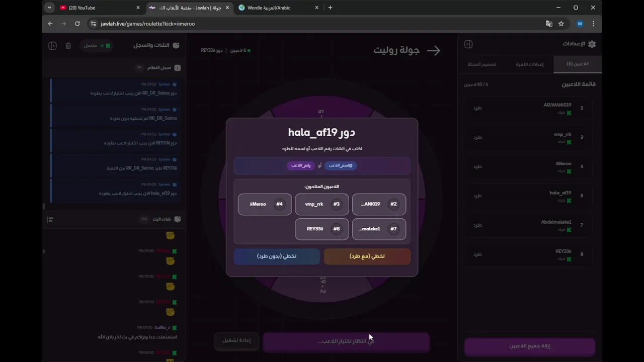This screenshot has width=644, height=362.
Task: Click the سجل النظام info icon
Action: point(177,68)
